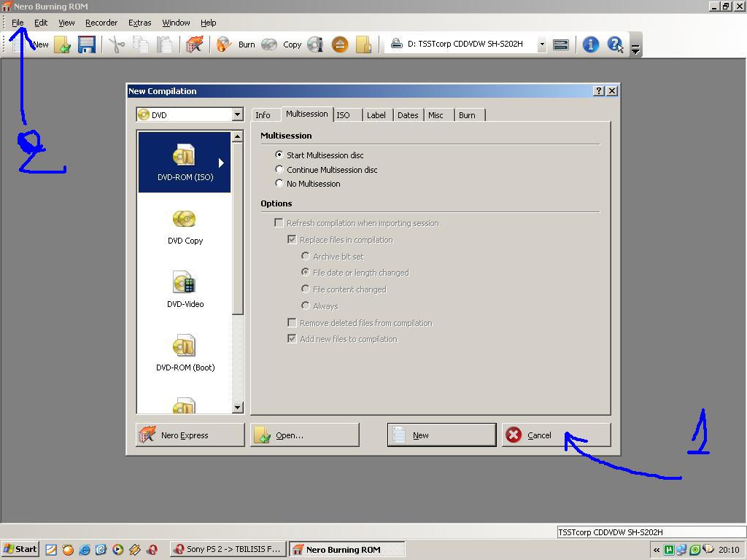Select the Always replace option
The width and height of the screenshot is (747, 560).
coord(306,306)
